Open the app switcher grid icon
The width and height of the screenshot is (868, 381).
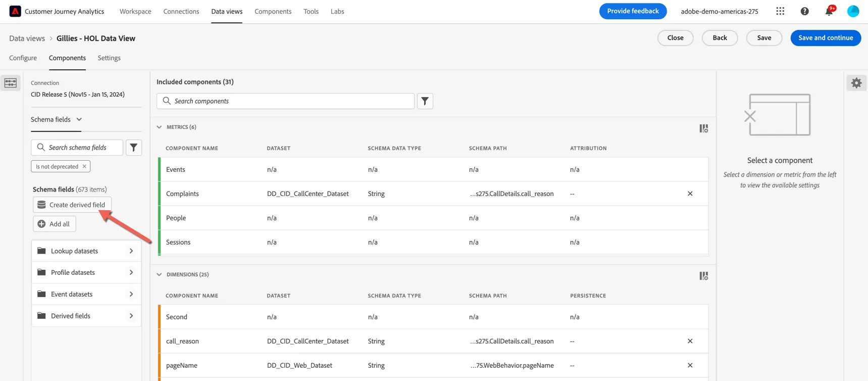780,11
